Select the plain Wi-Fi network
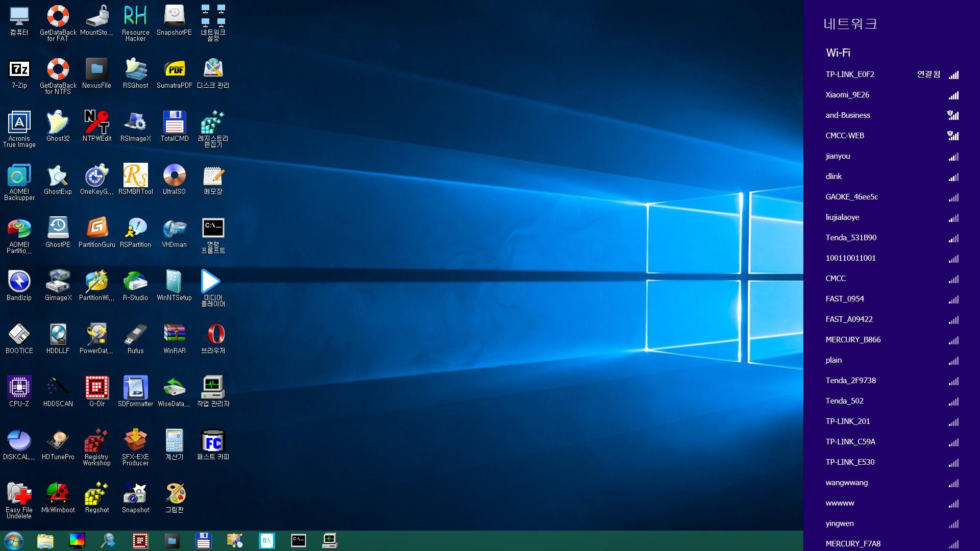 892,360
